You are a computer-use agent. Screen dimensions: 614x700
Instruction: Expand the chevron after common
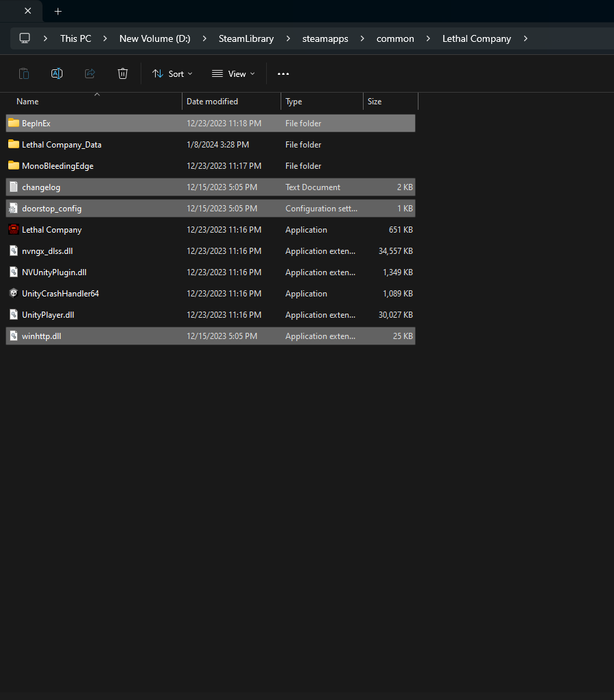point(428,38)
